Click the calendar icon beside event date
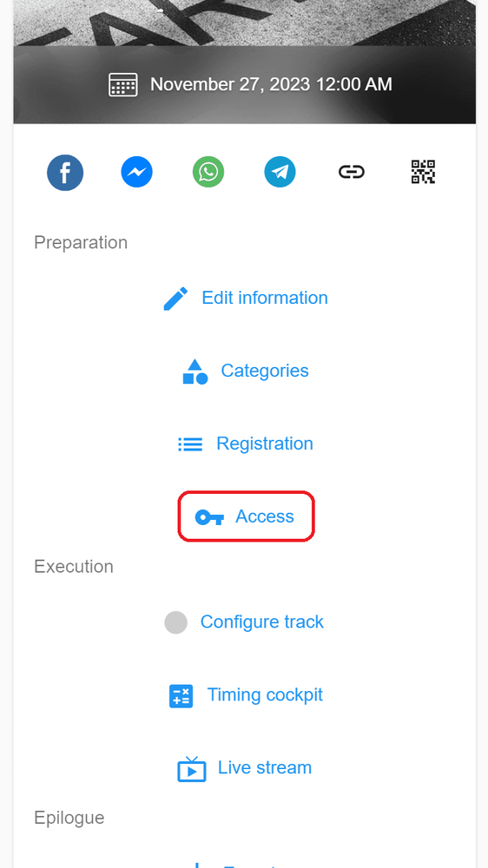Viewport: 488px width, 868px height. [123, 85]
